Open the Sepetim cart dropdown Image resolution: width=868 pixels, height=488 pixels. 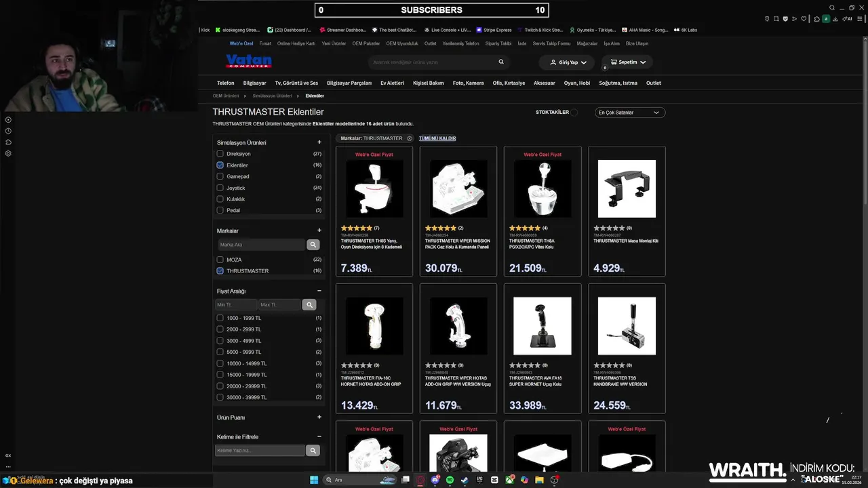[627, 62]
